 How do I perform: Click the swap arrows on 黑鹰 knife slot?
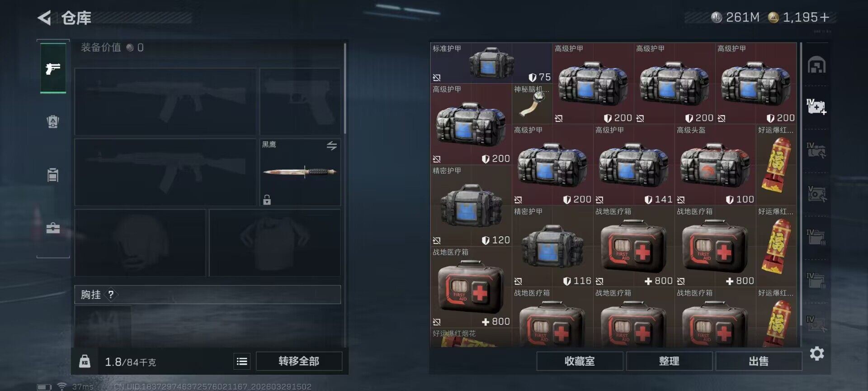point(332,146)
